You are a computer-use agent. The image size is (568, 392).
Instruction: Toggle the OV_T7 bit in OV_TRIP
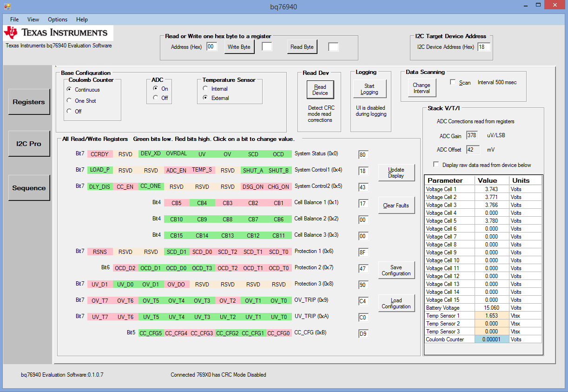pos(99,300)
